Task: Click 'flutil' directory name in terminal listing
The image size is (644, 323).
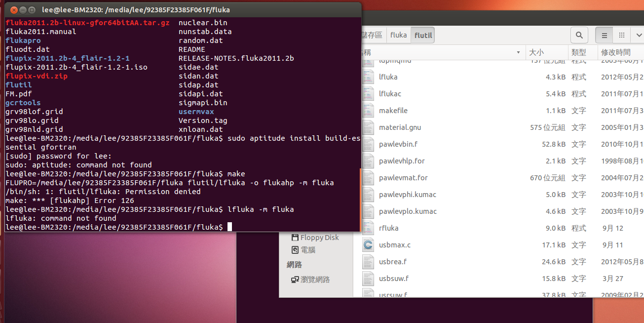Action: tap(19, 85)
